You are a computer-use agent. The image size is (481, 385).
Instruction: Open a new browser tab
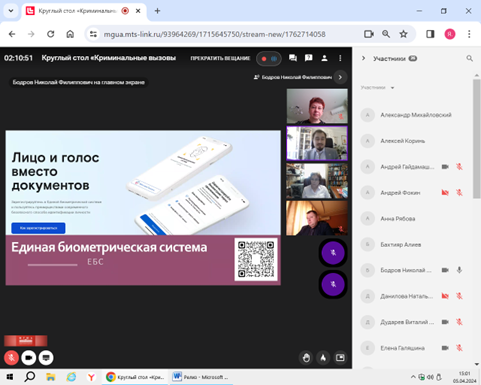(157, 11)
